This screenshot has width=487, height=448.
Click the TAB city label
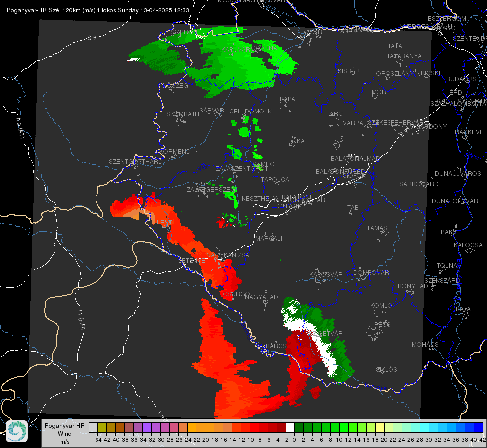(x=353, y=208)
